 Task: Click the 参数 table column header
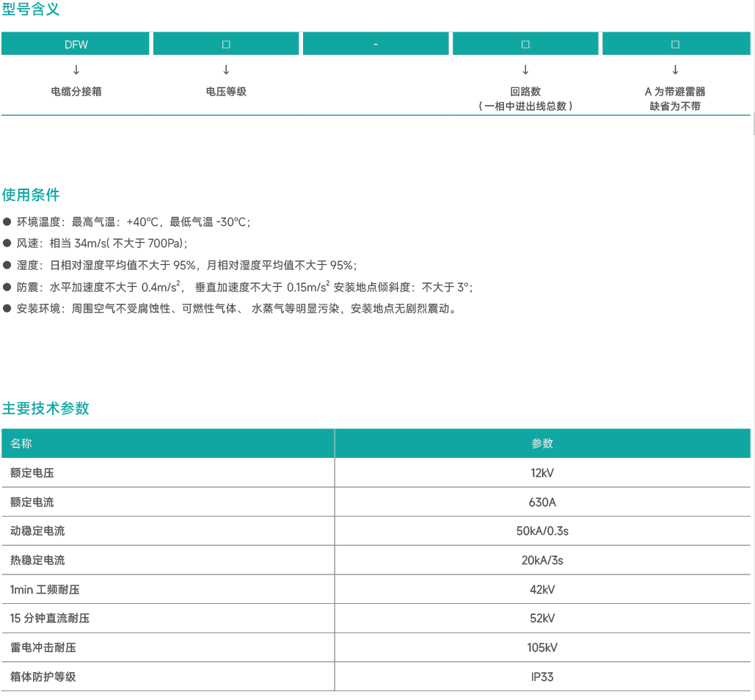click(542, 444)
